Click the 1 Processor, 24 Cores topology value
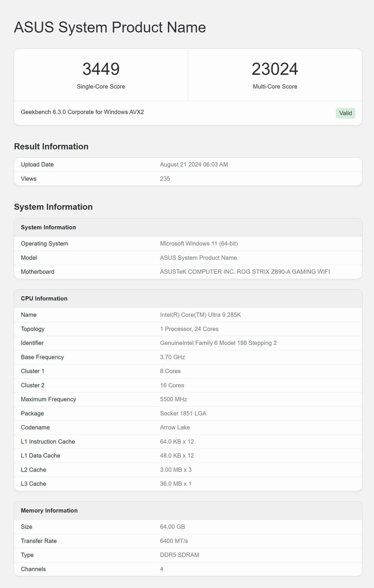The image size is (374, 588). click(x=189, y=329)
